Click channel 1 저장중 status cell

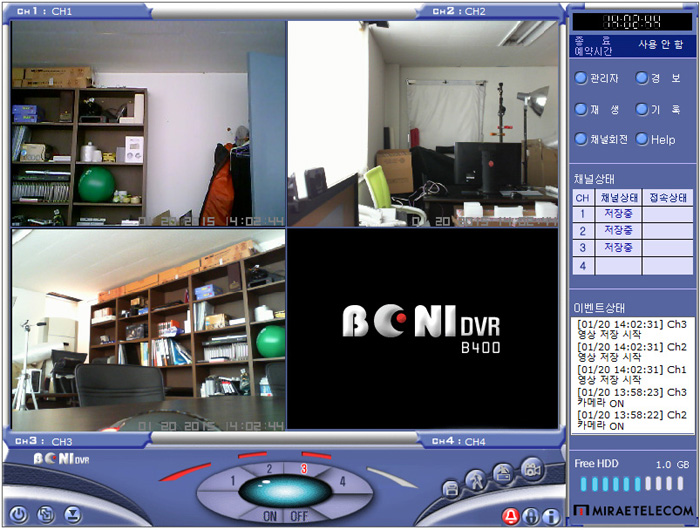[x=618, y=214]
